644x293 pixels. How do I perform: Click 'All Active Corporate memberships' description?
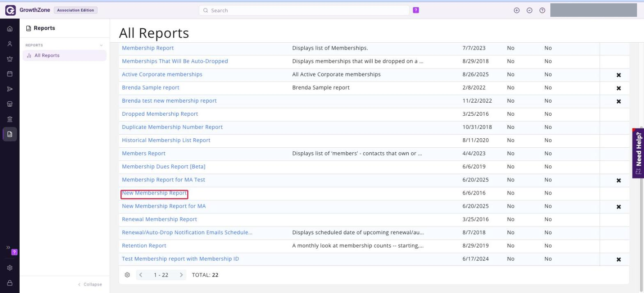[336, 74]
